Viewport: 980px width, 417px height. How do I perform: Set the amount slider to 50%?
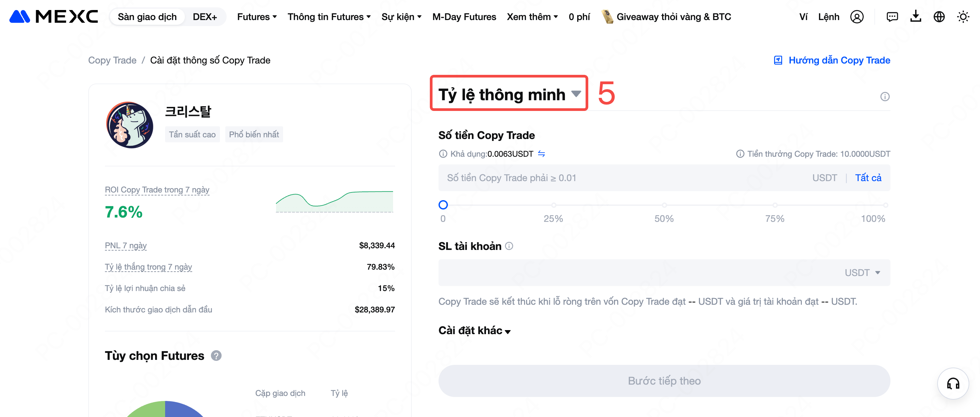[664, 205]
